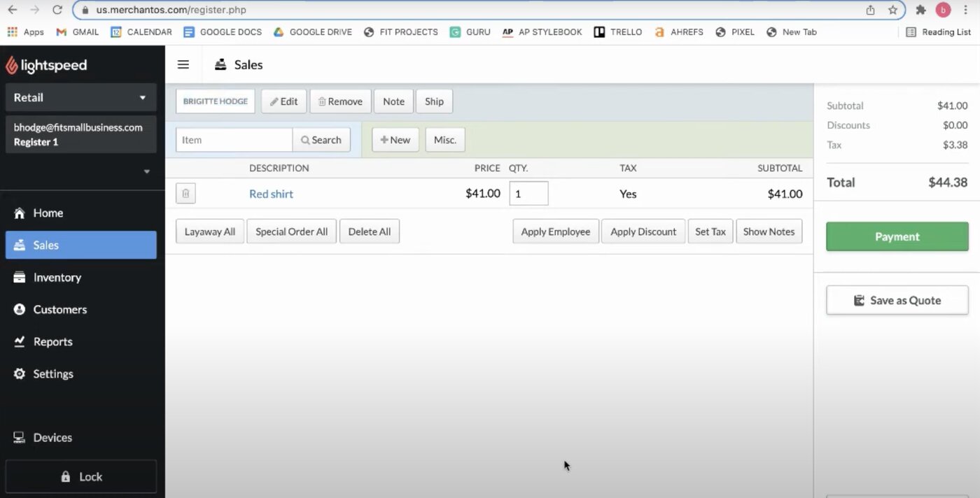Apply a discount to the sale
This screenshot has height=498, width=980.
click(643, 231)
